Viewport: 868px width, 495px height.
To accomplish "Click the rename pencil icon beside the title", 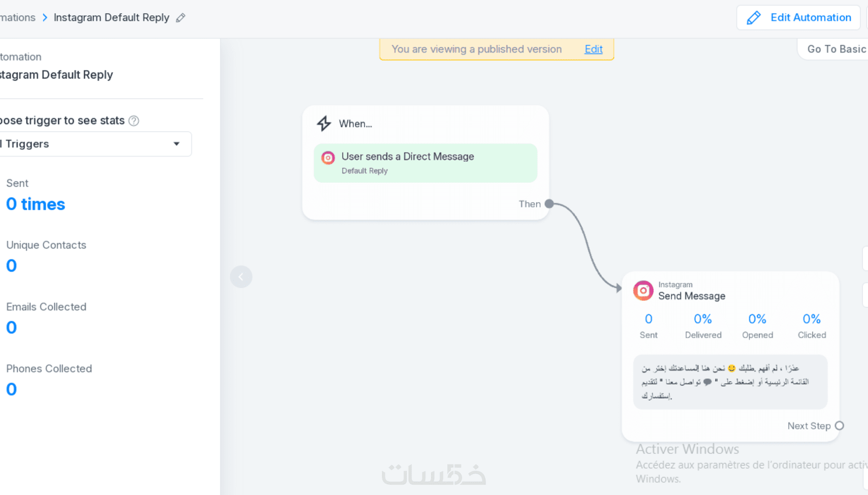I will 180,18.
